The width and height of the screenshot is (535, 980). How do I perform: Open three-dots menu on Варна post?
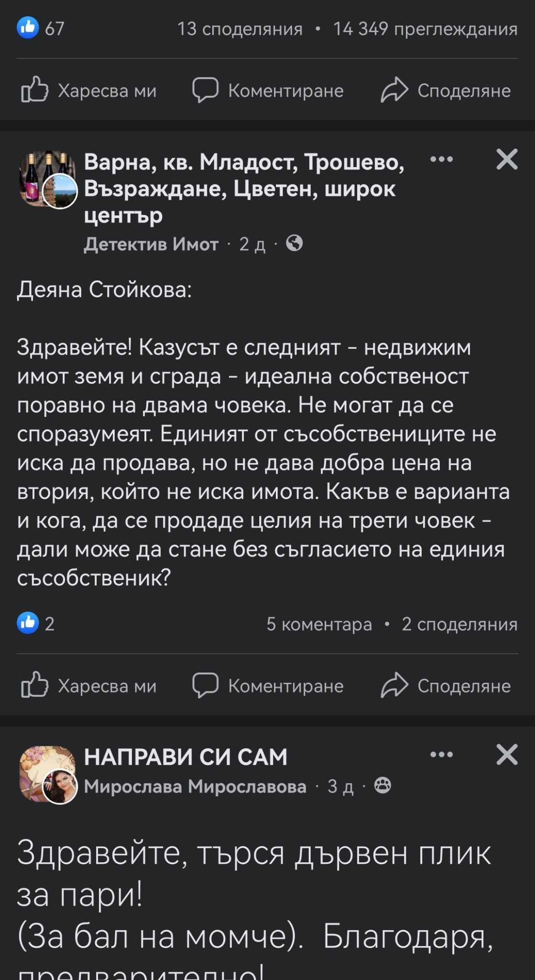[x=441, y=159]
